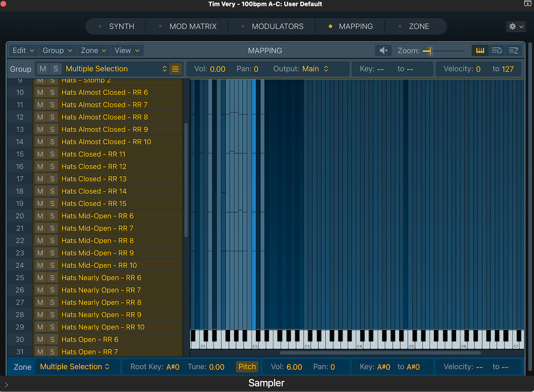The image size is (534, 392).
Task: Switch to Group view
Action: pyautogui.click(x=497, y=51)
